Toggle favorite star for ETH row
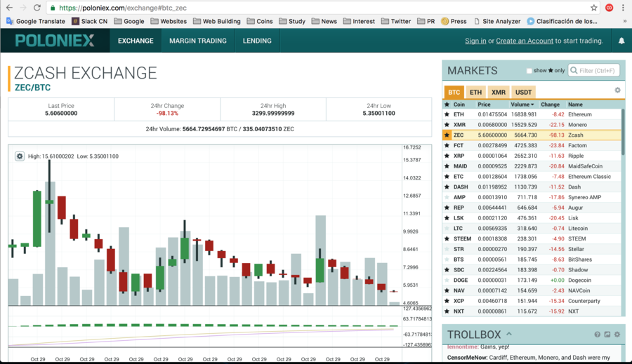 pos(447,114)
